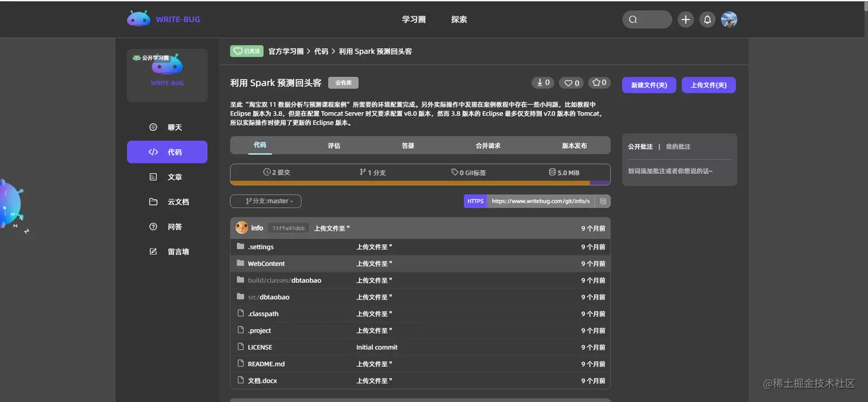Open the src/dbtaobao folder

[x=269, y=297]
